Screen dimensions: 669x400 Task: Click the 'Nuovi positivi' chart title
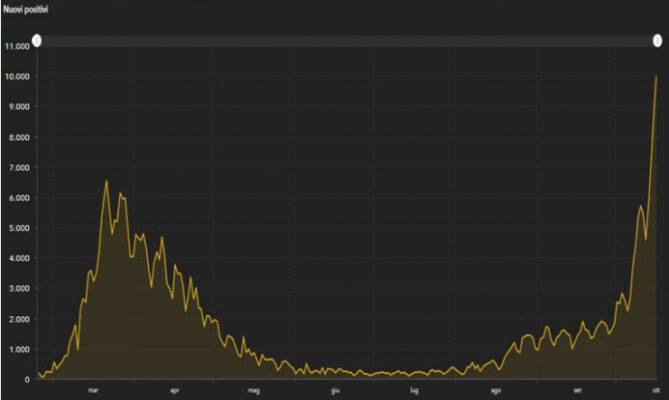pos(26,9)
